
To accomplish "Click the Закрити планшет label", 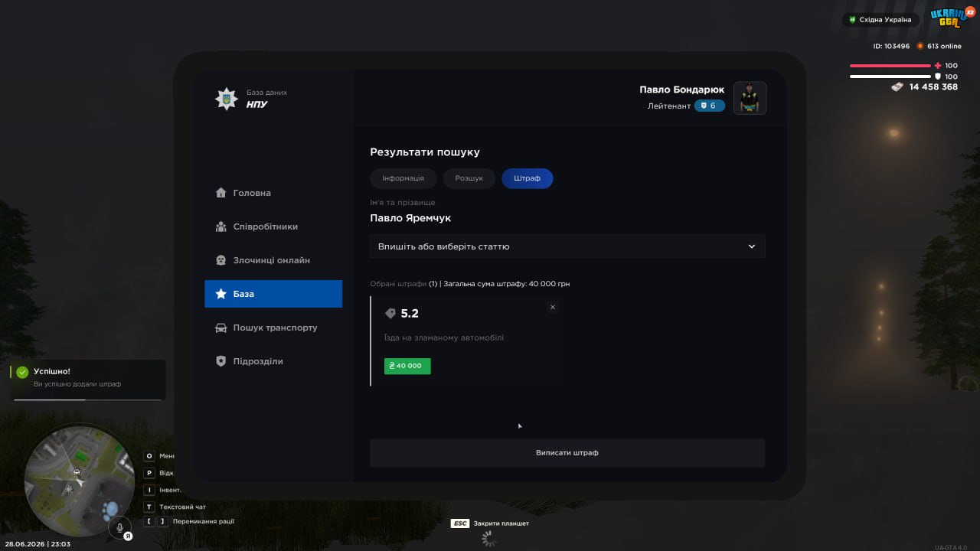I will (501, 523).
